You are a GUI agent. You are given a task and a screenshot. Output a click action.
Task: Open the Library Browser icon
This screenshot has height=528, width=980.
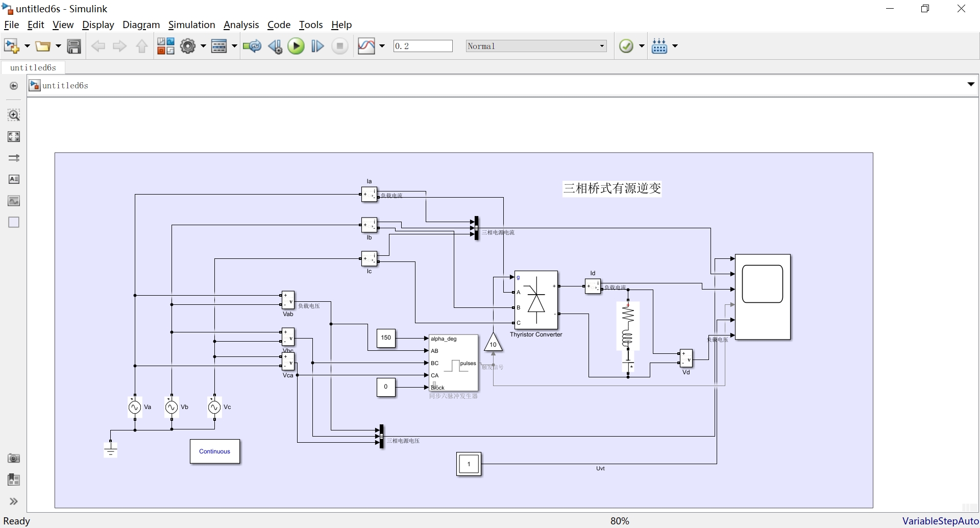166,46
